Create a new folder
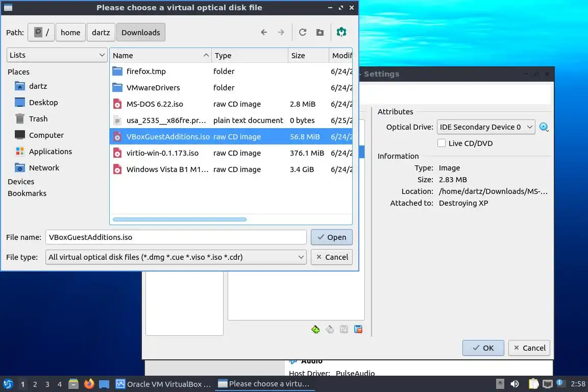 coord(320,32)
